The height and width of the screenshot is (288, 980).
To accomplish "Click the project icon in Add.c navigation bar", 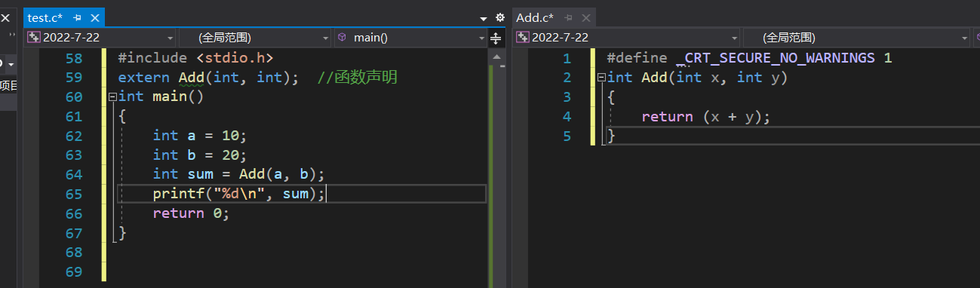I will (523, 37).
